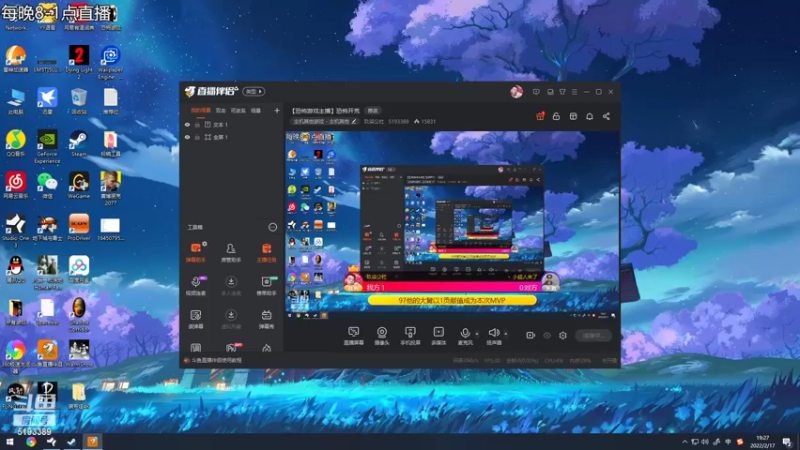Add 多媒体 multimedia source
The height and width of the screenshot is (450, 800).
tap(439, 336)
